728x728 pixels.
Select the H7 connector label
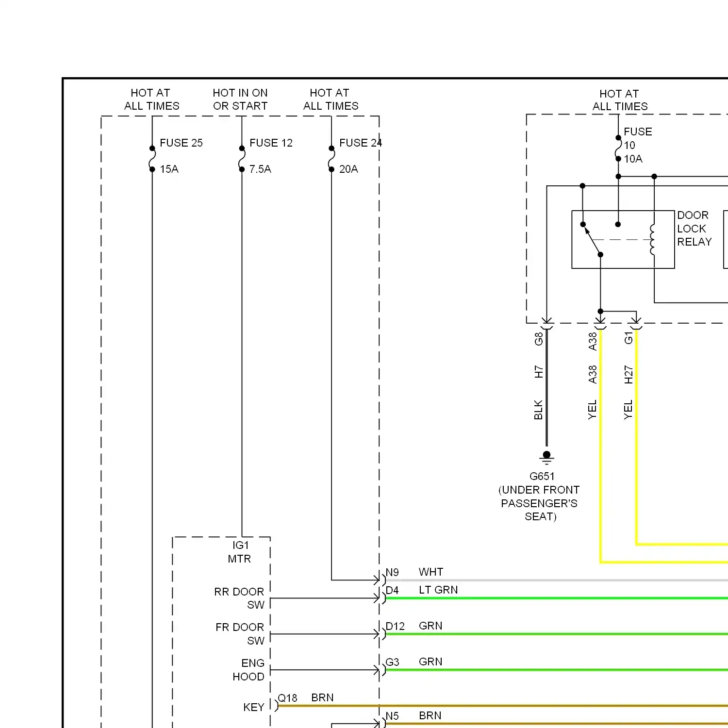tap(538, 372)
